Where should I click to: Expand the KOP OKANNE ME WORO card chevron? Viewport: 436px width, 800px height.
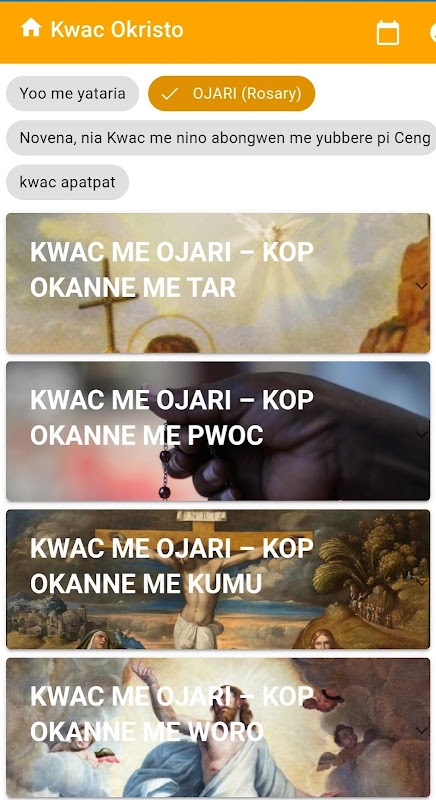point(421,731)
